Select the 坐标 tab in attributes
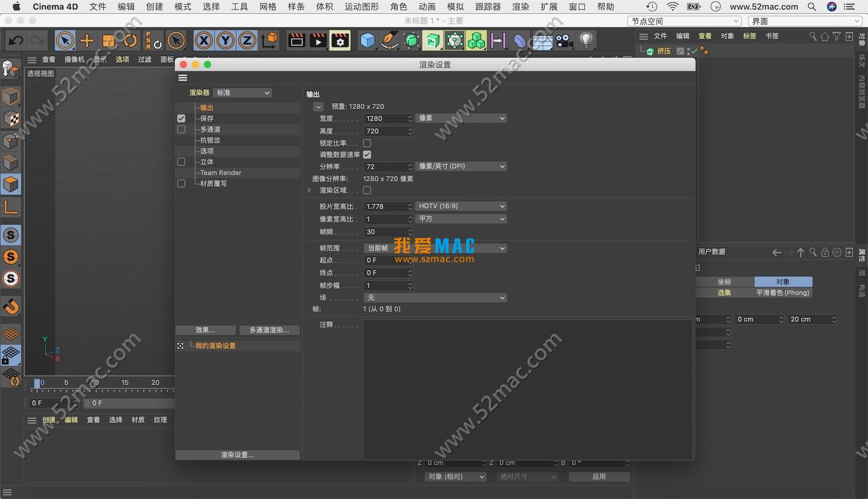Viewport: 868px width, 499px height. (724, 282)
